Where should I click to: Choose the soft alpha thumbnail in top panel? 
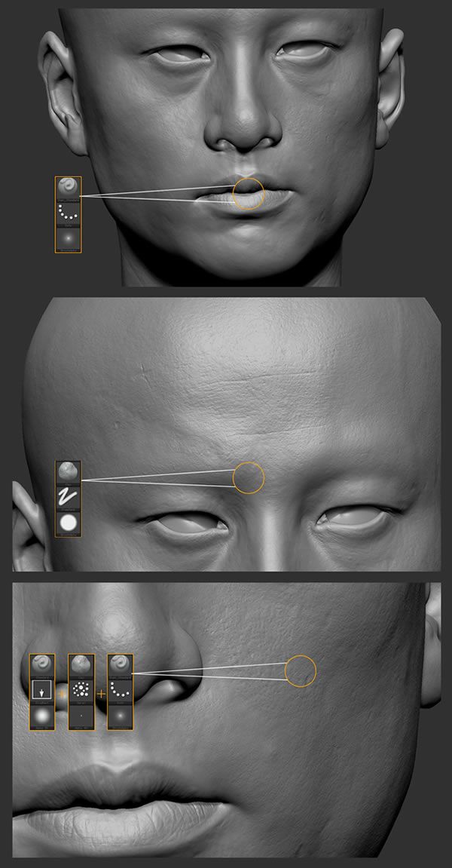pos(68,239)
